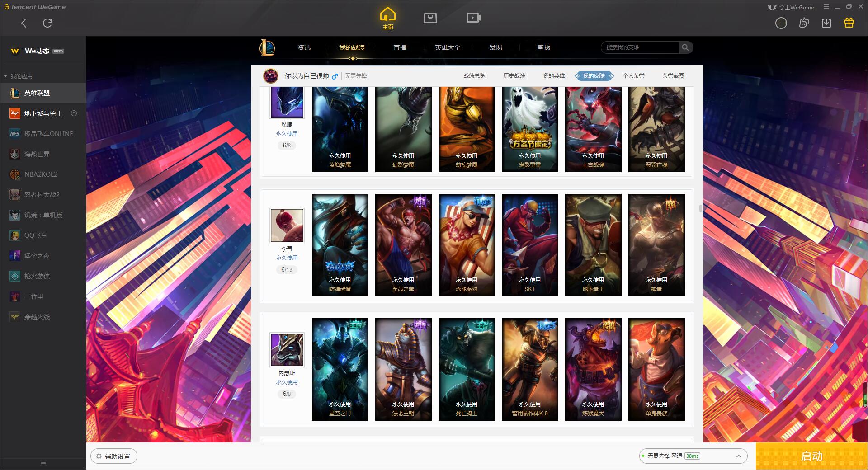The height and width of the screenshot is (470, 868).
Task: Open the video icon in top bar
Action: click(473, 18)
